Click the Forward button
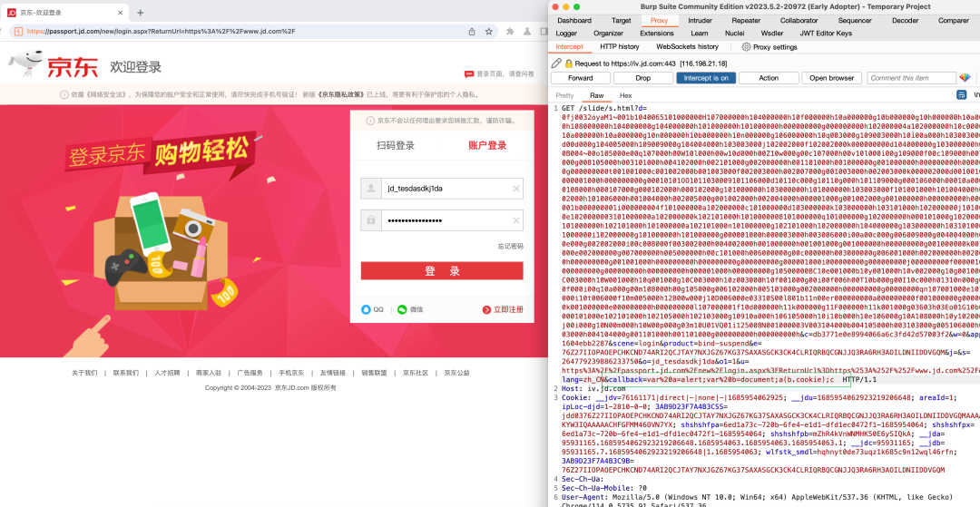 pyautogui.click(x=580, y=78)
